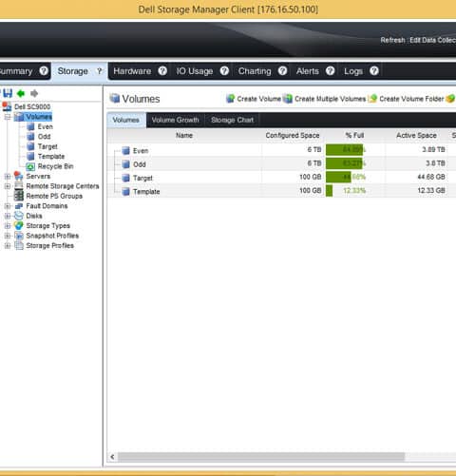Click the Create Volume Folder icon

[373, 99]
